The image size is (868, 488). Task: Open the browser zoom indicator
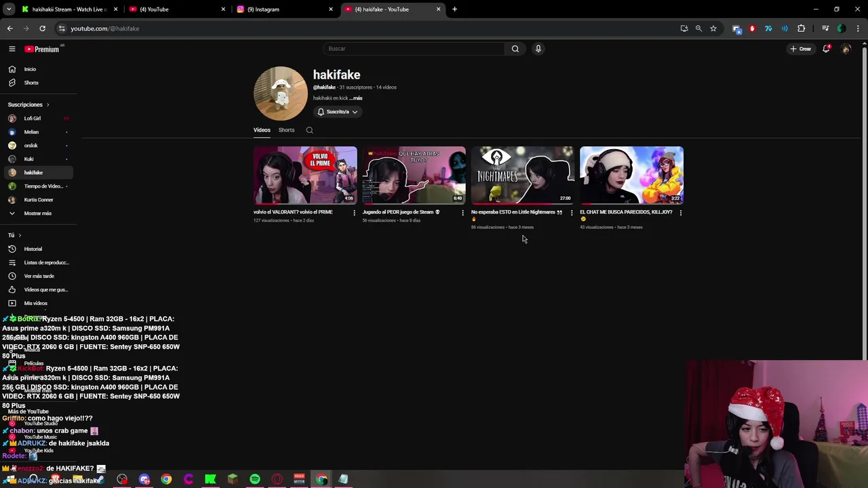click(x=698, y=28)
